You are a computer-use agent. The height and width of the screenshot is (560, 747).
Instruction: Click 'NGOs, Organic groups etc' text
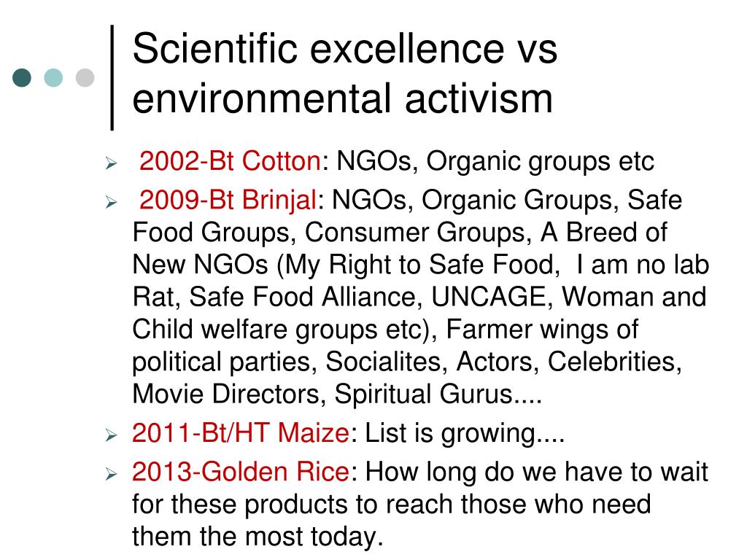click(495, 161)
